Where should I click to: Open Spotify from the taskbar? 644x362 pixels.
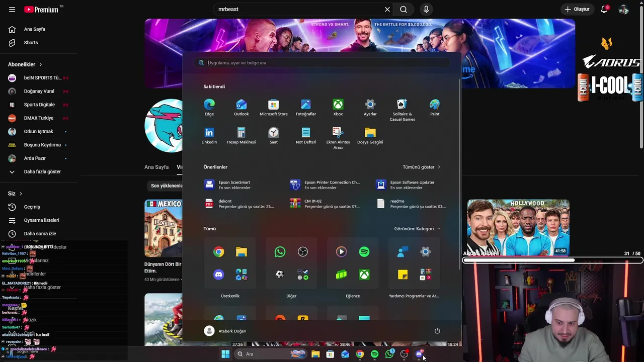click(x=375, y=354)
